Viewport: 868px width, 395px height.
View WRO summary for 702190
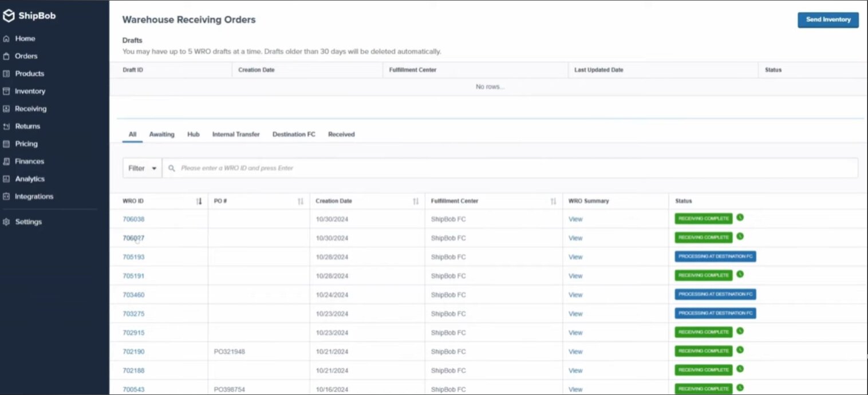click(x=575, y=352)
